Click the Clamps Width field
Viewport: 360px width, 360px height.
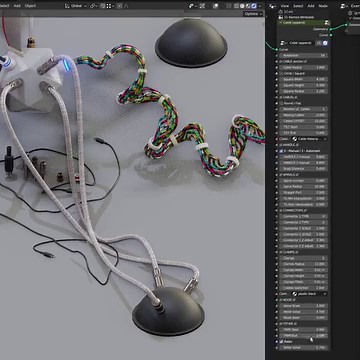[x=303, y=270]
